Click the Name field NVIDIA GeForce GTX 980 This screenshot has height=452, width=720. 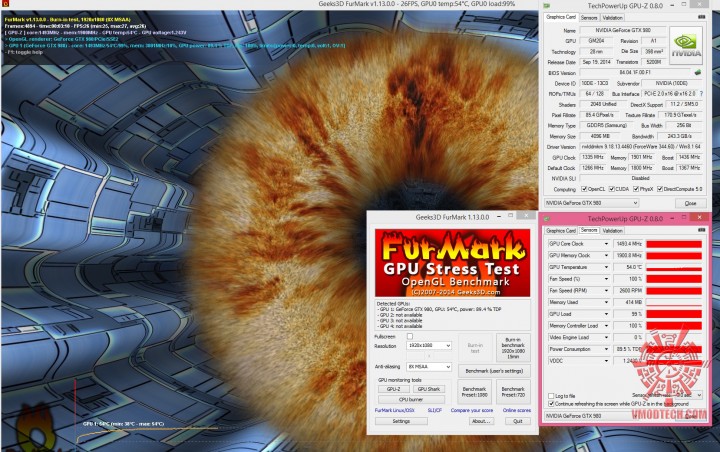[x=623, y=30]
